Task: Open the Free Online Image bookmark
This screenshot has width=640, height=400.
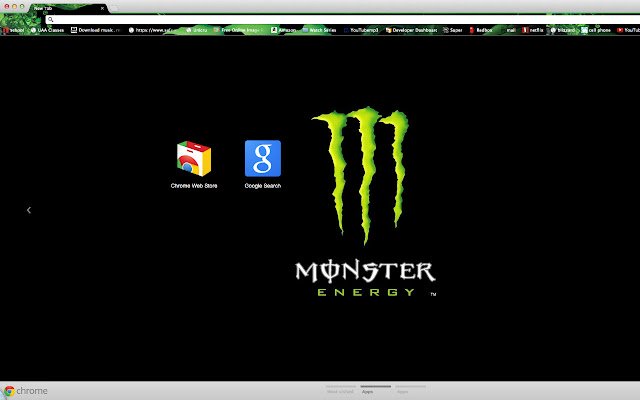Action: (x=239, y=30)
